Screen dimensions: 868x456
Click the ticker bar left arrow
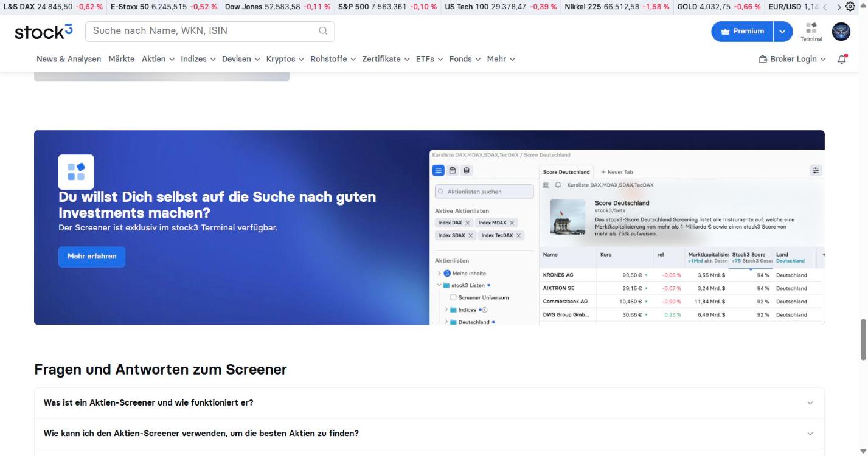(x=825, y=7)
